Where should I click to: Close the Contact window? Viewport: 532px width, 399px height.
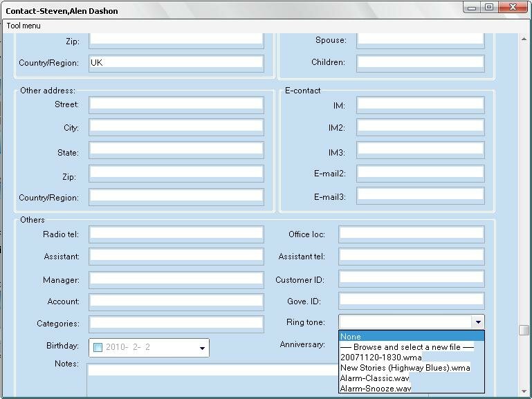click(x=513, y=8)
